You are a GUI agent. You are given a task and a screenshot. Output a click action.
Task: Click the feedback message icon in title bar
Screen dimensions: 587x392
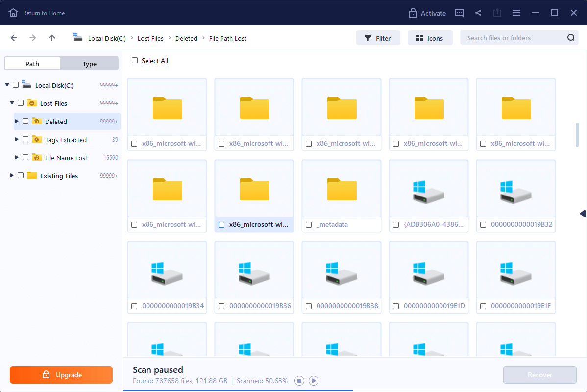[459, 13]
